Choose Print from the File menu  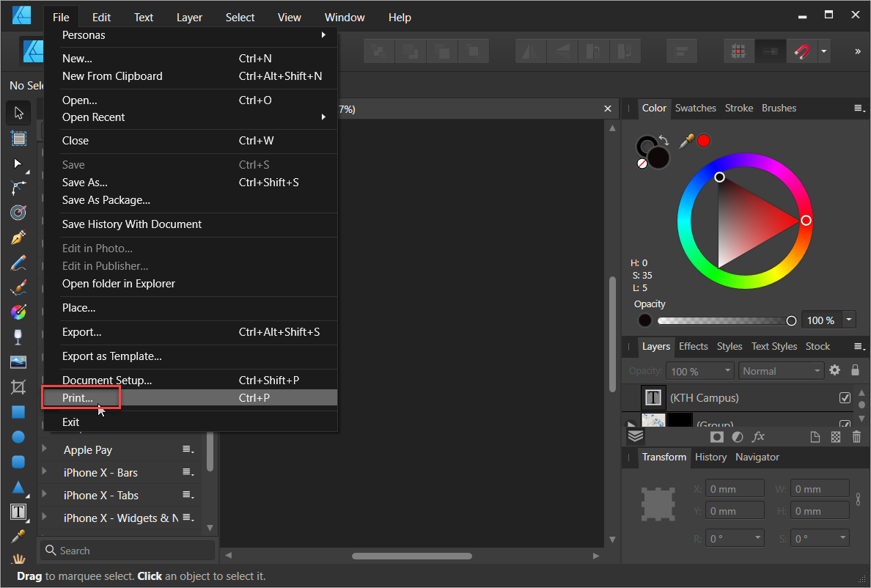[x=78, y=397]
